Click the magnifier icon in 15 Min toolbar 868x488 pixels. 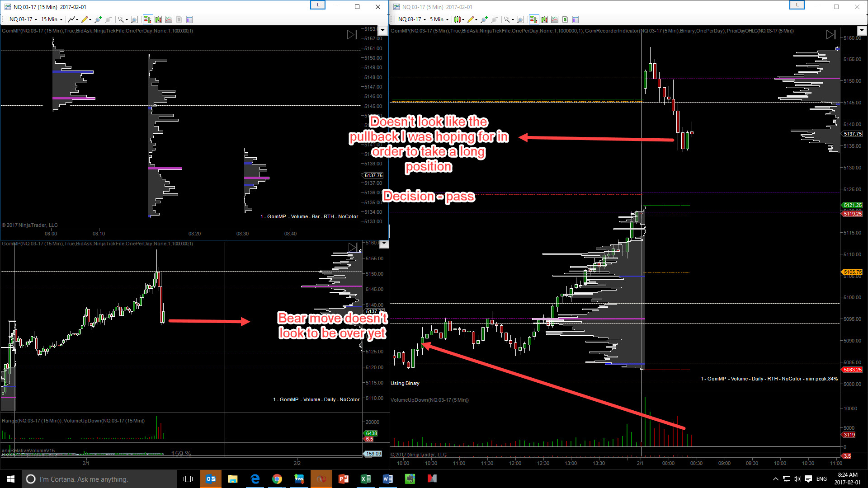[x=134, y=19]
